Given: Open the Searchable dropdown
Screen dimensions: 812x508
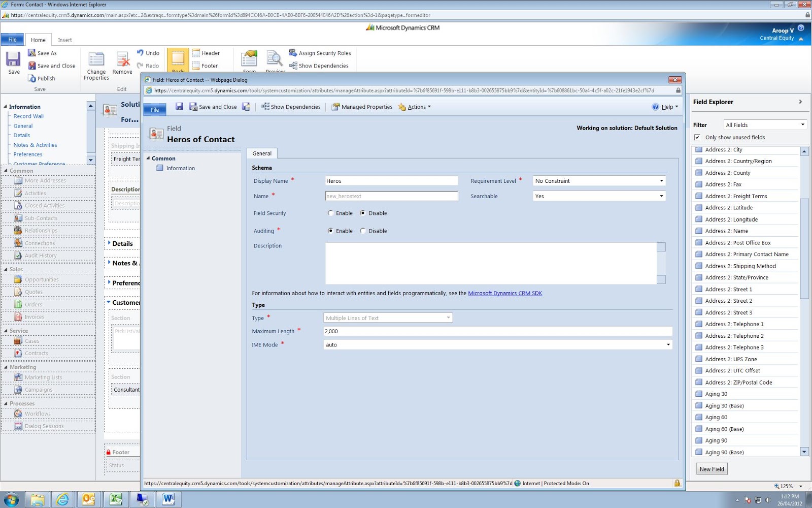Looking at the screenshot, I should 599,196.
